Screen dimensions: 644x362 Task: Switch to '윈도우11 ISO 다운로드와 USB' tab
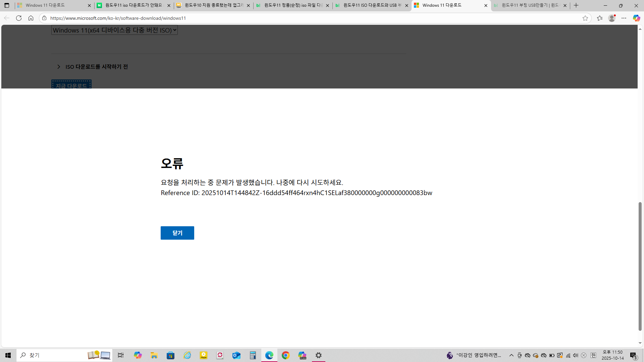pyautogui.click(x=371, y=5)
